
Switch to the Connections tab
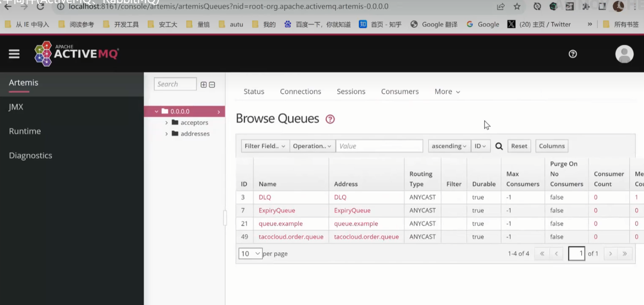pyautogui.click(x=300, y=92)
